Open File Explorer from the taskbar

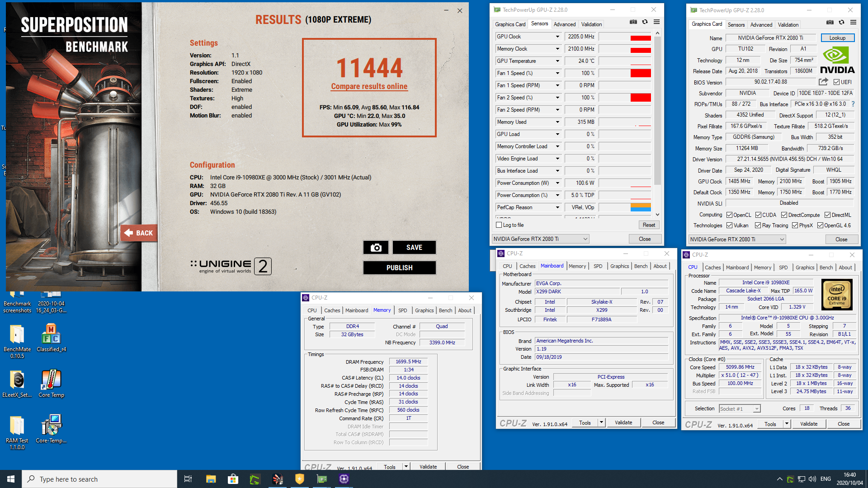click(211, 479)
